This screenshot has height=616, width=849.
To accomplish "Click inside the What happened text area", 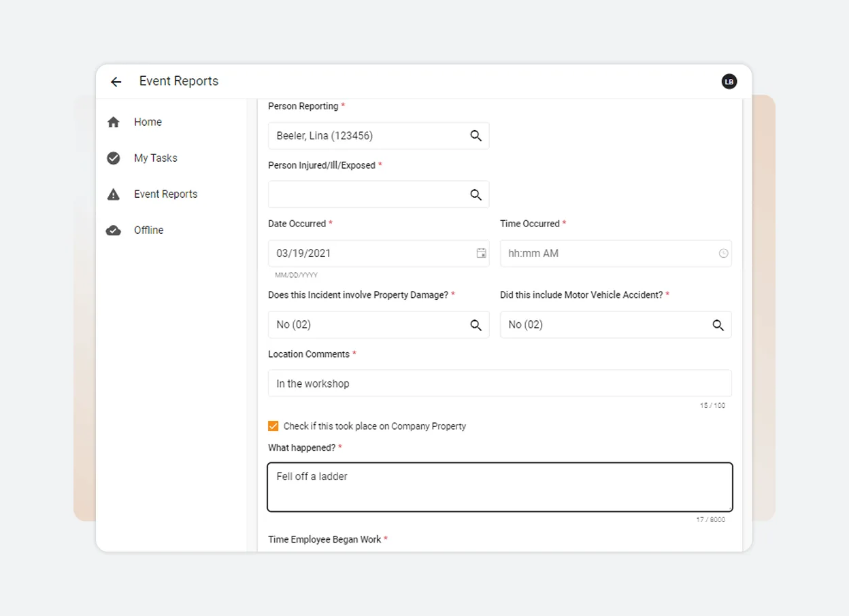I will tap(499, 486).
